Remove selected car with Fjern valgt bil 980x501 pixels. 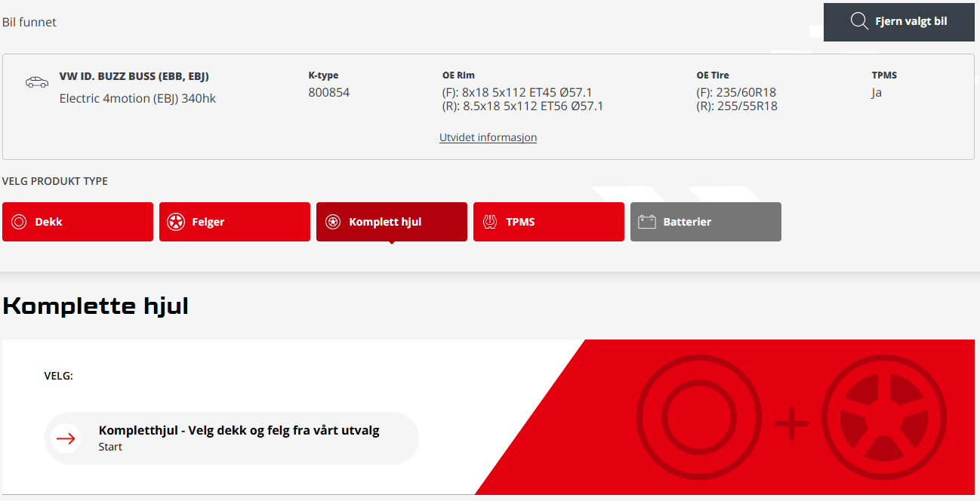point(899,22)
